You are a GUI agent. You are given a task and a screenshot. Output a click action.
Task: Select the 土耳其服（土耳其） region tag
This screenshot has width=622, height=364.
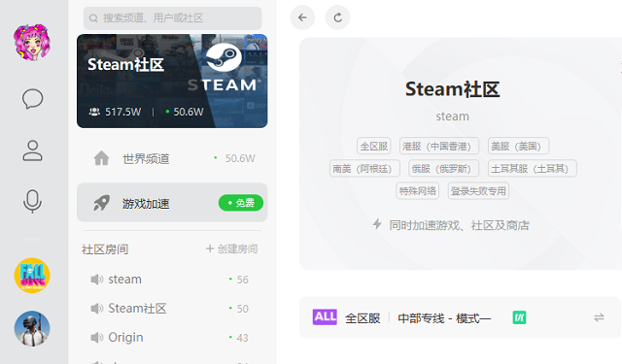click(x=533, y=169)
